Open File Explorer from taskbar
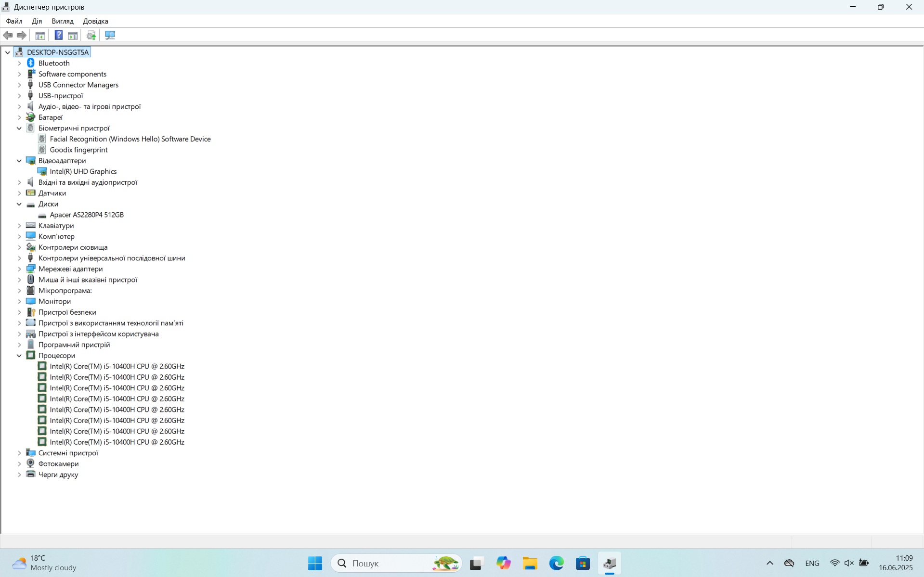Viewport: 924px width, 577px height. point(530,563)
